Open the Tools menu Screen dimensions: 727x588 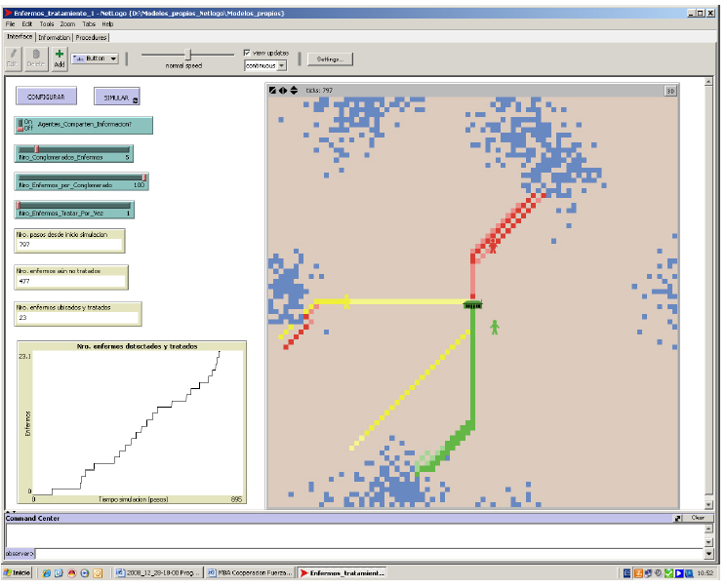coord(47,22)
